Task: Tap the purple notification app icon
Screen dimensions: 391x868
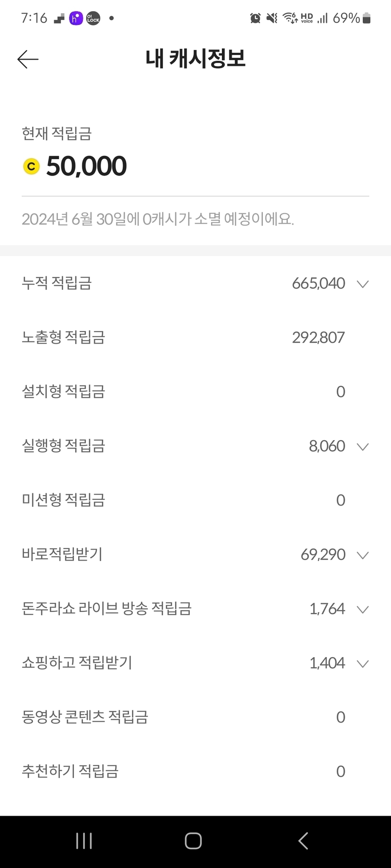Action: point(76,18)
